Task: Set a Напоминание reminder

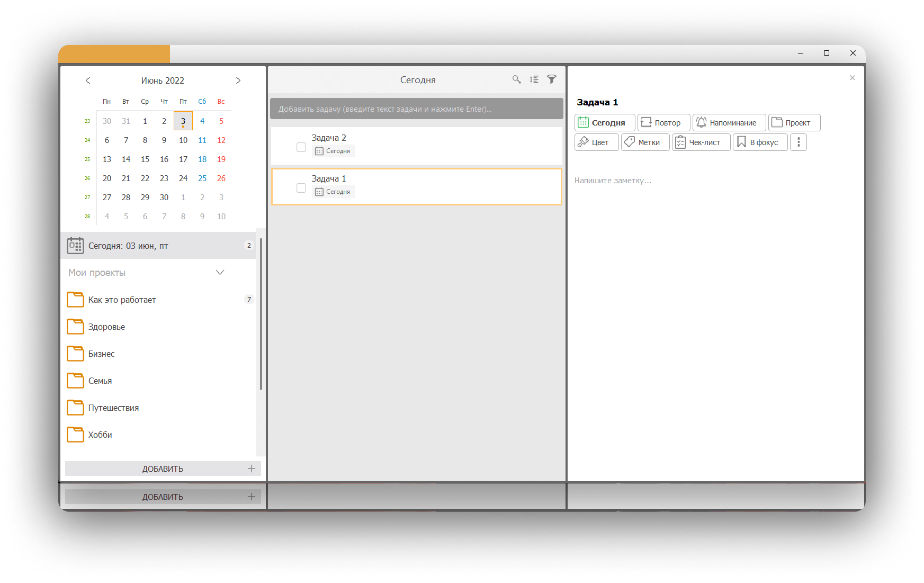Action: [729, 123]
